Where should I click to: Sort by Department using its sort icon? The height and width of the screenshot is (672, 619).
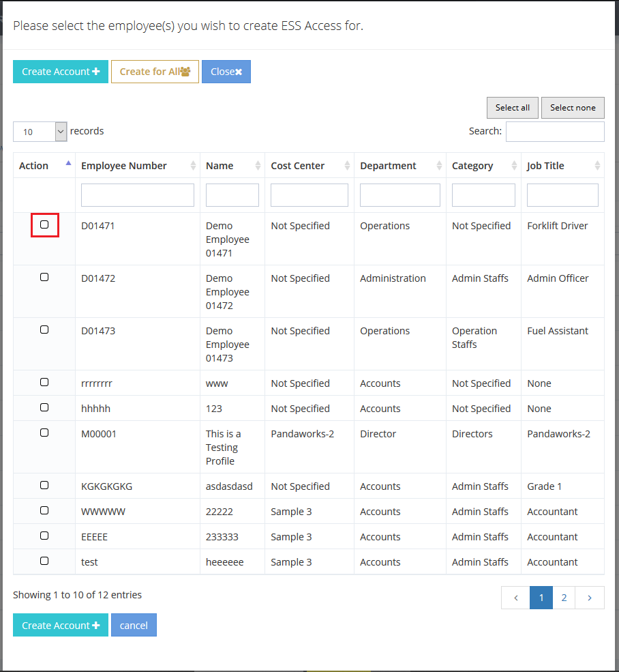tap(439, 166)
